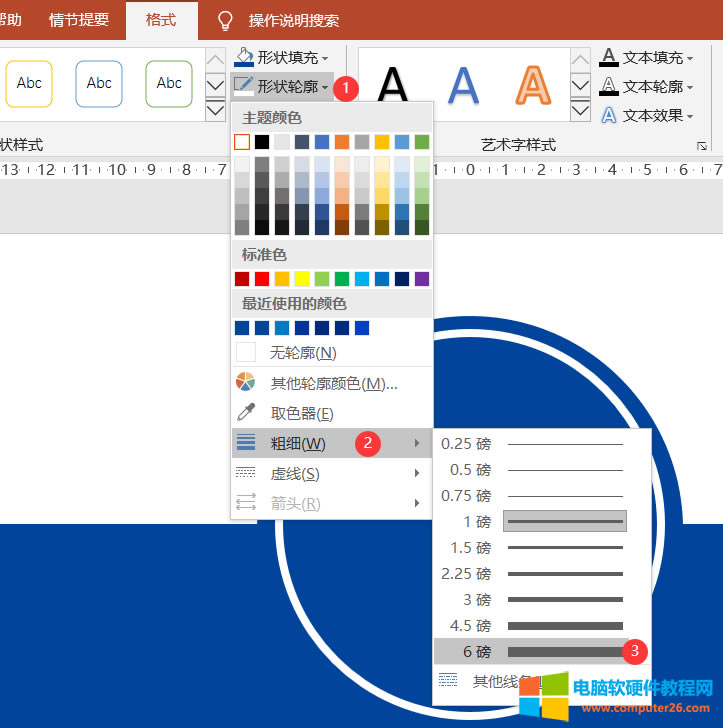723x728 pixels.
Task: Click the 文本轮廓 outlined A icon
Action: pos(608,86)
